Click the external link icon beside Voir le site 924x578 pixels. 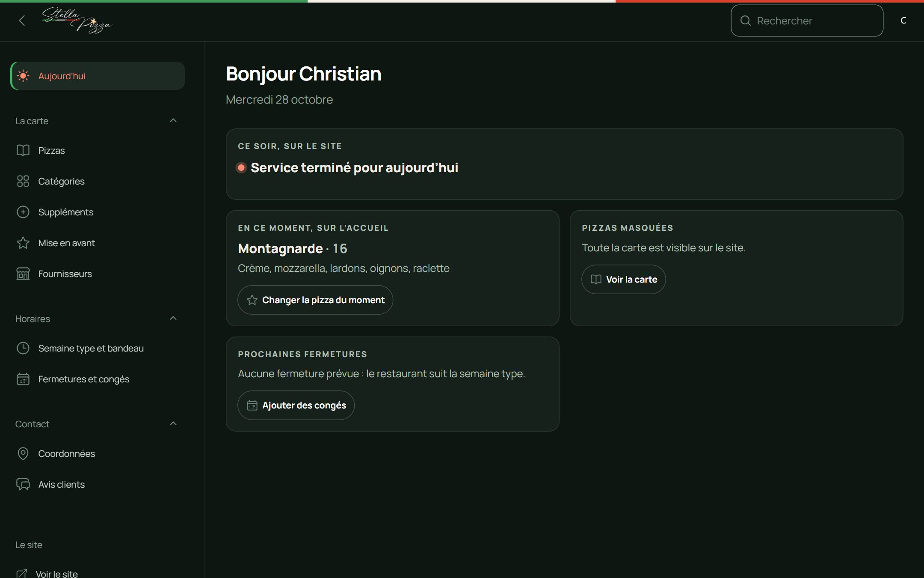coord(21,573)
